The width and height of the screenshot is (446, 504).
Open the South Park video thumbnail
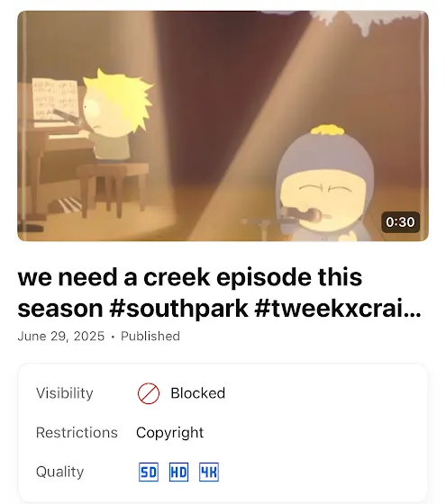point(223,126)
